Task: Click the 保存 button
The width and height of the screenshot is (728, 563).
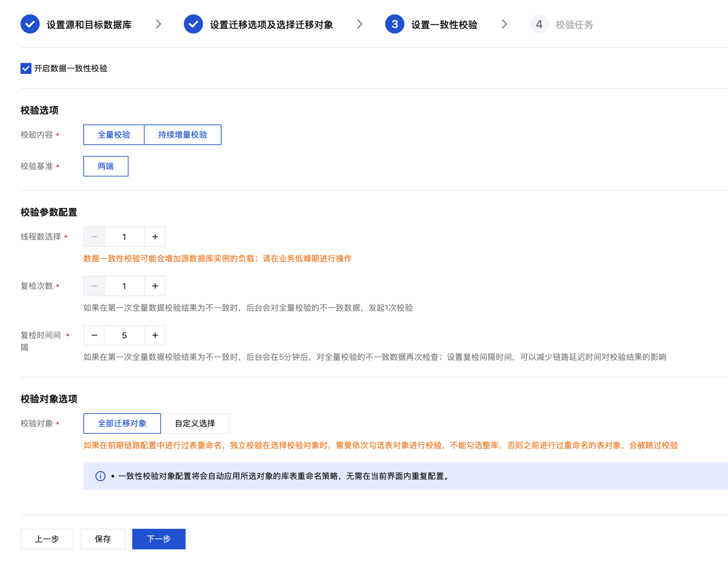Action: (x=103, y=539)
